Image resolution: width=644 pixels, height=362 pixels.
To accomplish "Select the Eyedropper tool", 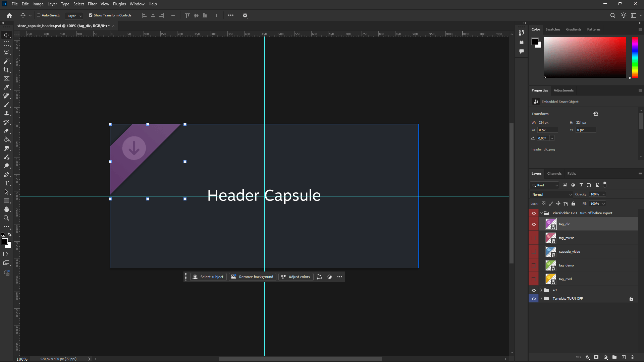I will pyautogui.click(x=6, y=87).
